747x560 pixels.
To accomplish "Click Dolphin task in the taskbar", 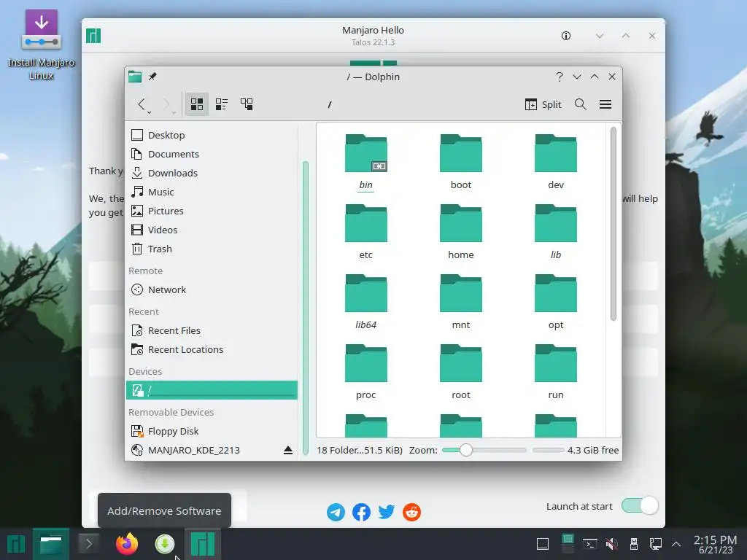I will coord(51,544).
